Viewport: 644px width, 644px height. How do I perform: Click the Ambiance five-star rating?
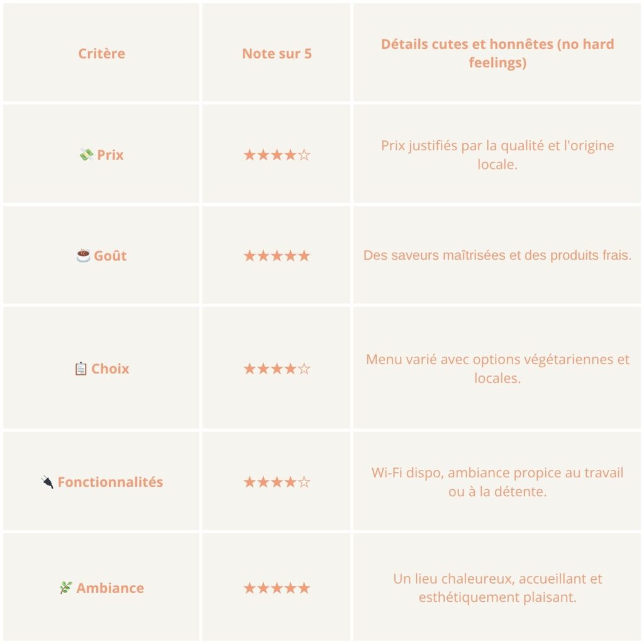(x=277, y=588)
